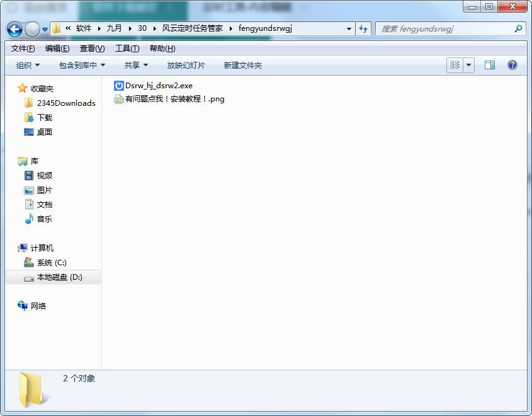Click the refresh button beside address bar
The height and width of the screenshot is (416, 532).
tap(363, 28)
